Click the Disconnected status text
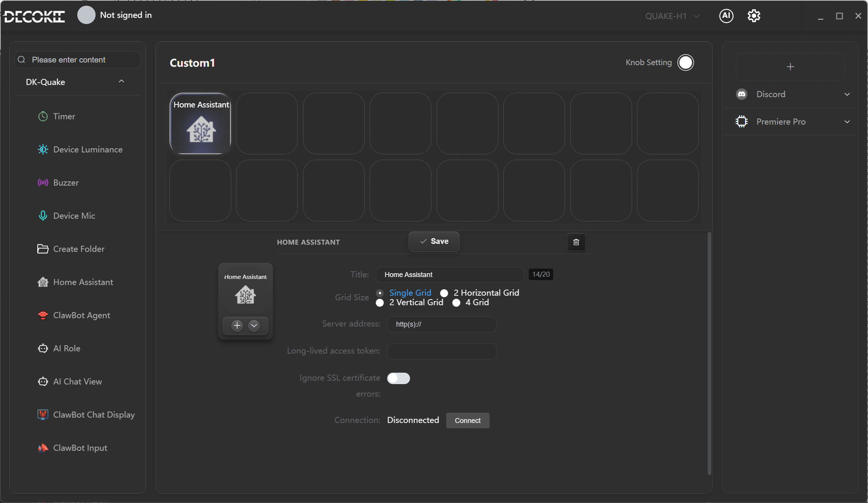The width and height of the screenshot is (868, 503). click(413, 420)
